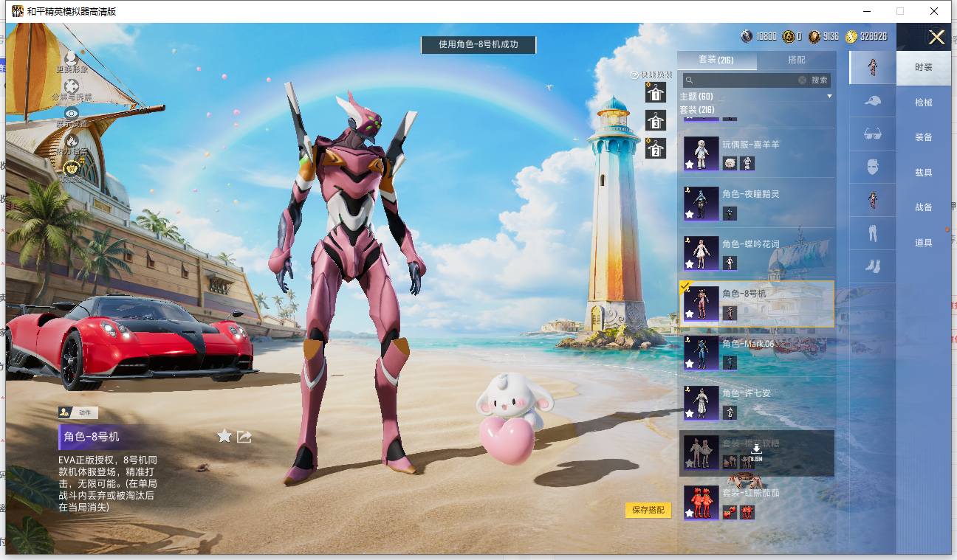Open the 枪械 firearms tab

coord(924,103)
